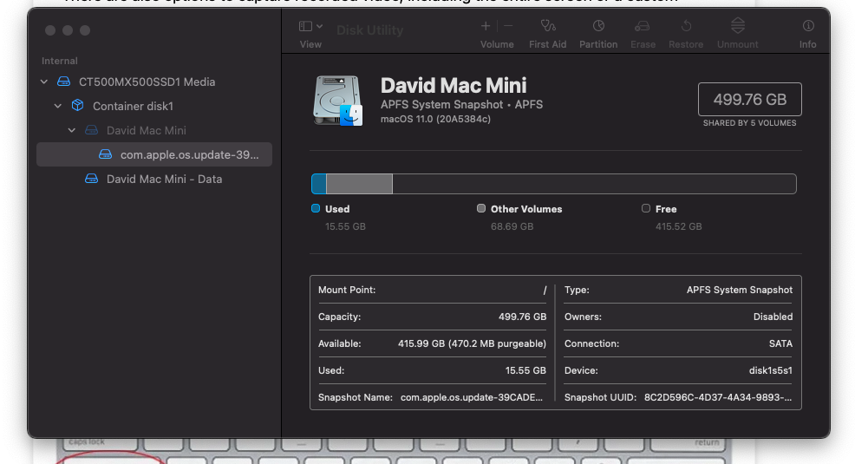Image resolution: width=868 pixels, height=464 pixels.
Task: Open the View sidebar options icon
Action: pos(305,26)
